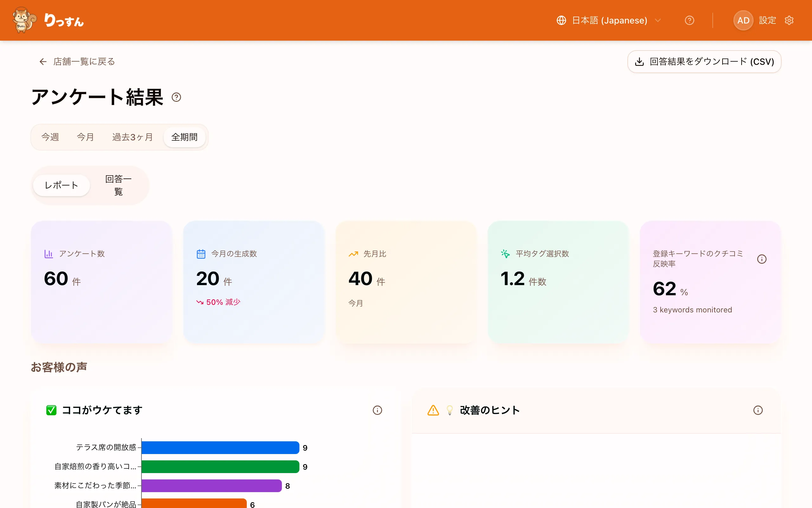The height and width of the screenshot is (508, 812).
Task: Click trending arrow icon on 先月比 card
Action: pos(353,254)
